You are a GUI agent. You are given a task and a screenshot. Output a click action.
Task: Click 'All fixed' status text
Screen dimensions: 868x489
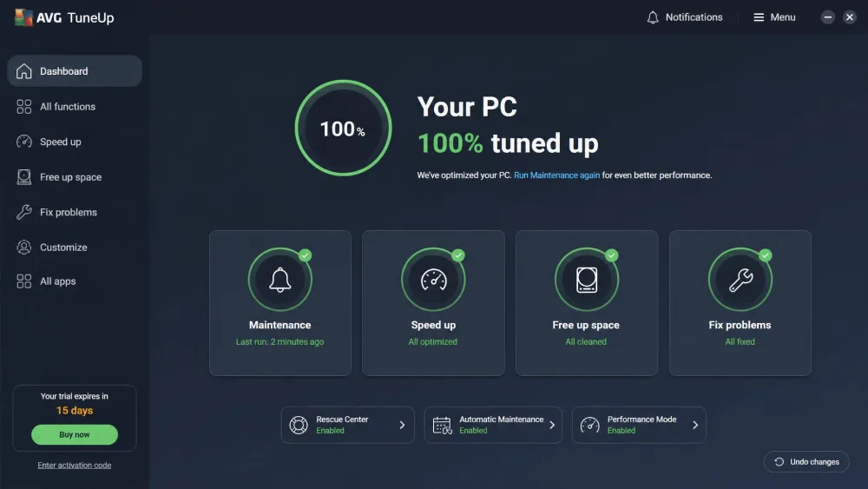(740, 341)
